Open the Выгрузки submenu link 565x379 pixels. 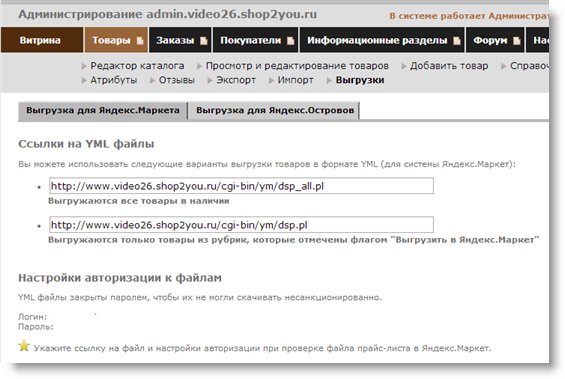click(360, 80)
